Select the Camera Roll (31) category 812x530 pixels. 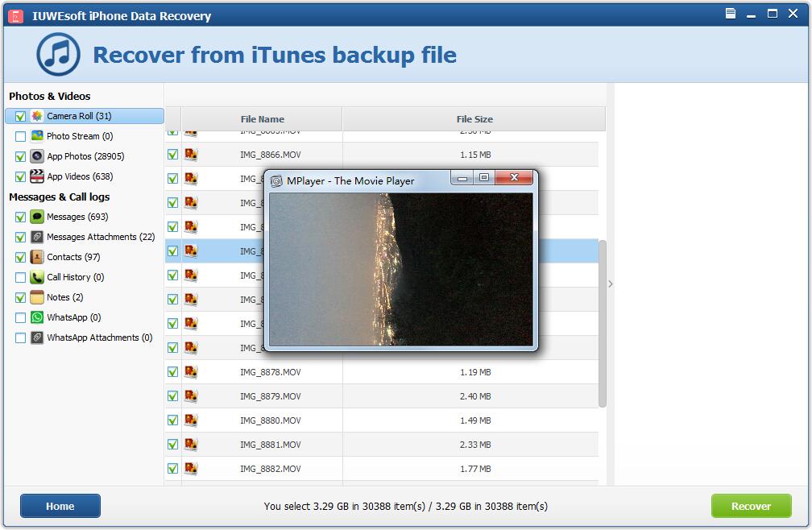85,116
